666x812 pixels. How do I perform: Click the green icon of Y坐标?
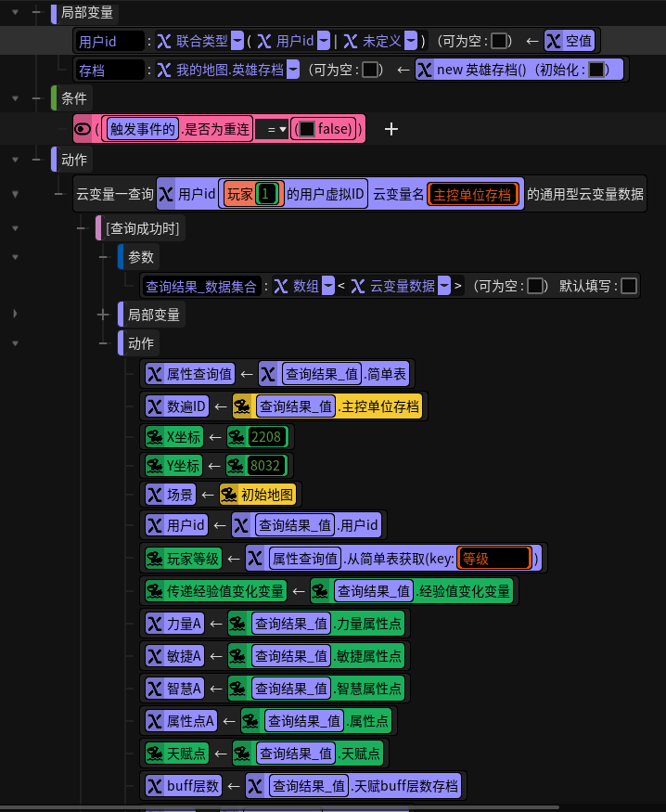point(155,466)
